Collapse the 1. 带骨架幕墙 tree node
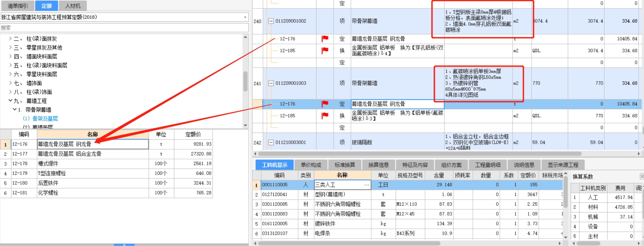This screenshot has width=644, height=246. [x=15, y=109]
